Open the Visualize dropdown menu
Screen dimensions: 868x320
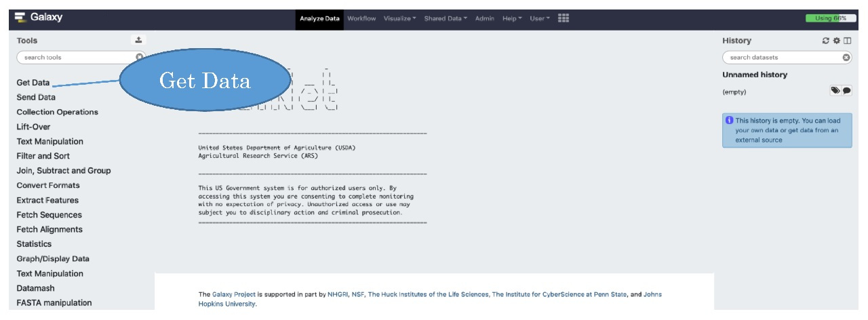[400, 18]
